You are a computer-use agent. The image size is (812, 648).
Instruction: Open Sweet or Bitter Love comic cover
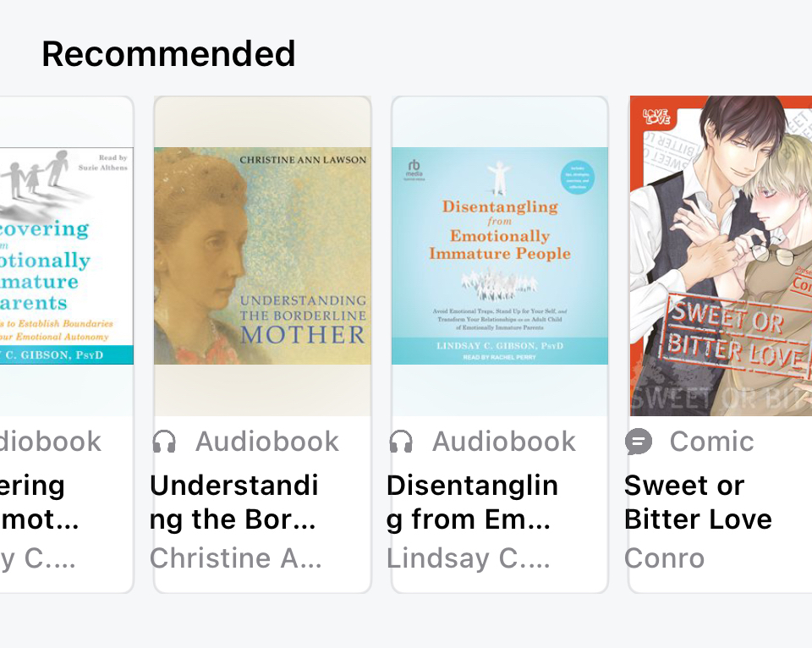click(x=721, y=255)
